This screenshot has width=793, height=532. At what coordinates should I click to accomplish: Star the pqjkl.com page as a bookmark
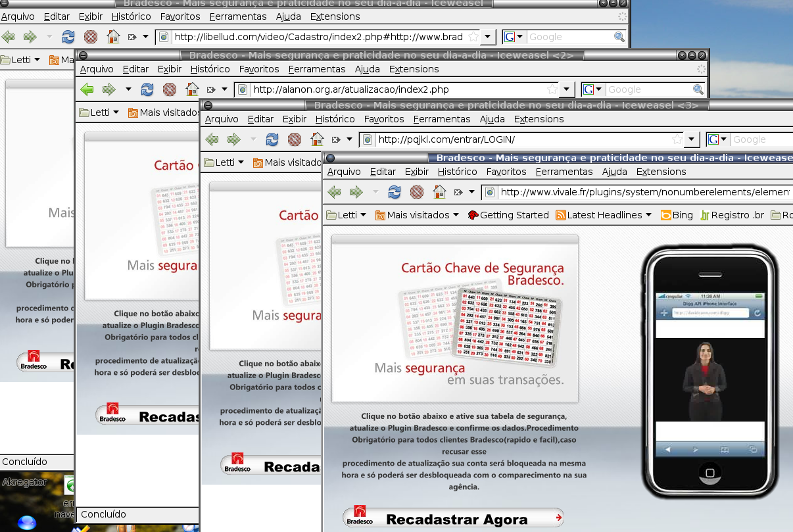tap(677, 139)
